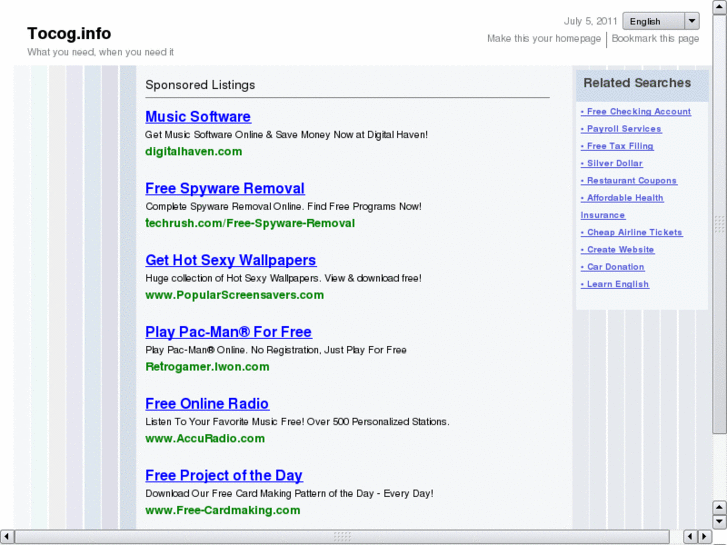Viewport: 727px width, 545px height.
Task: Select Free Checking Account related search
Action: click(x=636, y=111)
